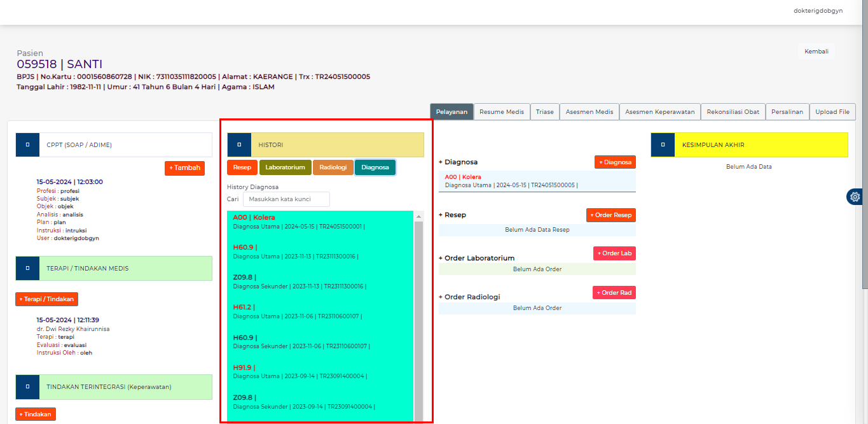
Task: Switch history filter to Laboratorium
Action: (x=285, y=167)
